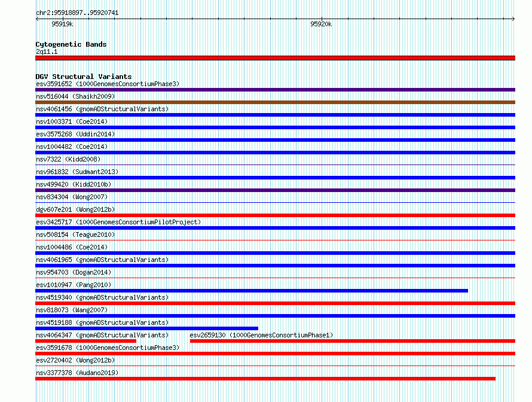
Task: Open esv1010947 (Pang2010) label
Action: point(74,285)
